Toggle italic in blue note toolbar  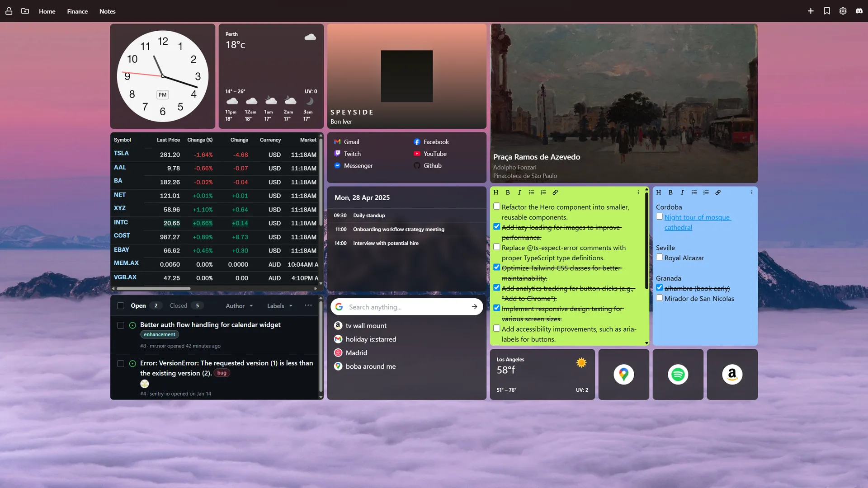pyautogui.click(x=682, y=192)
